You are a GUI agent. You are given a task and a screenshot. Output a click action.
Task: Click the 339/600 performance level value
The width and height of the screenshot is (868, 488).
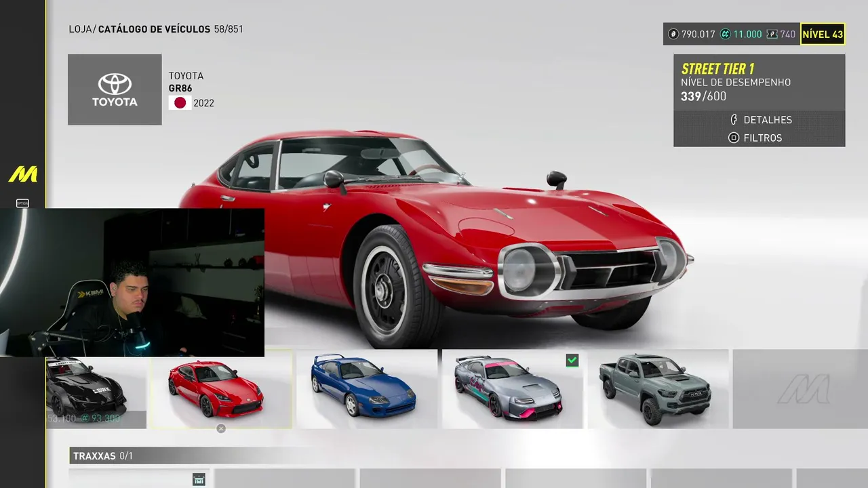coord(703,96)
